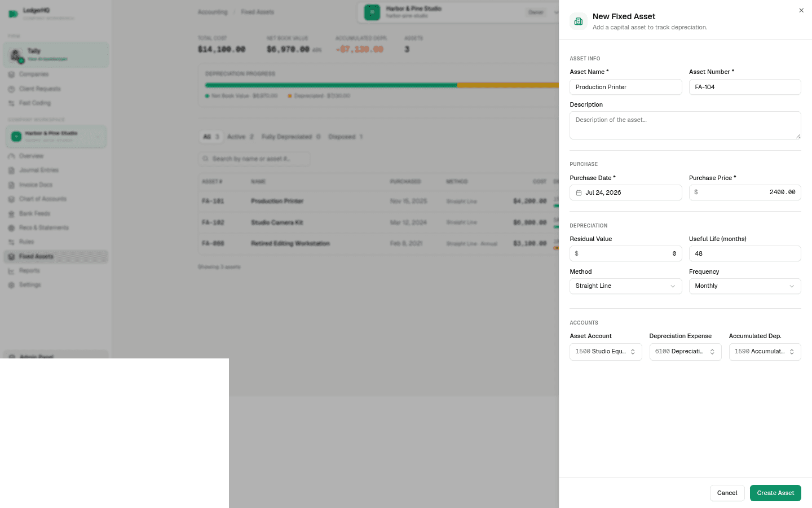The image size is (812, 508).
Task: Open the Frequency dropdown set to Monthly
Action: coord(745,286)
